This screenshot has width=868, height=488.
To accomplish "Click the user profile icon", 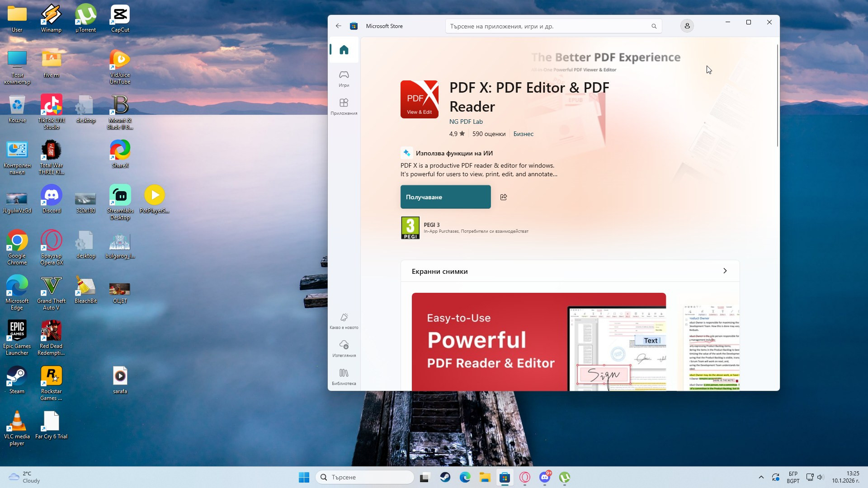I will (x=687, y=26).
